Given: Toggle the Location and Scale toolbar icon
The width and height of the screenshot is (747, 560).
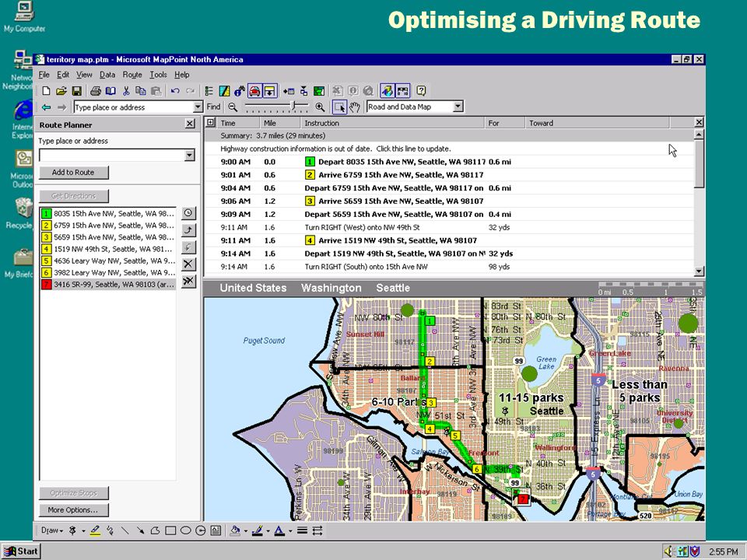Looking at the screenshot, I should pos(402,91).
